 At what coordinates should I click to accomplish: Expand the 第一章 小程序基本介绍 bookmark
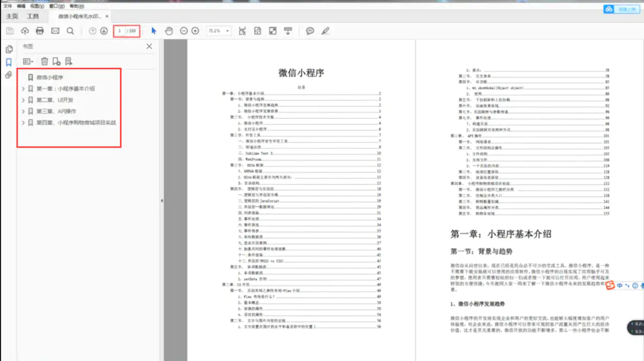pos(23,89)
